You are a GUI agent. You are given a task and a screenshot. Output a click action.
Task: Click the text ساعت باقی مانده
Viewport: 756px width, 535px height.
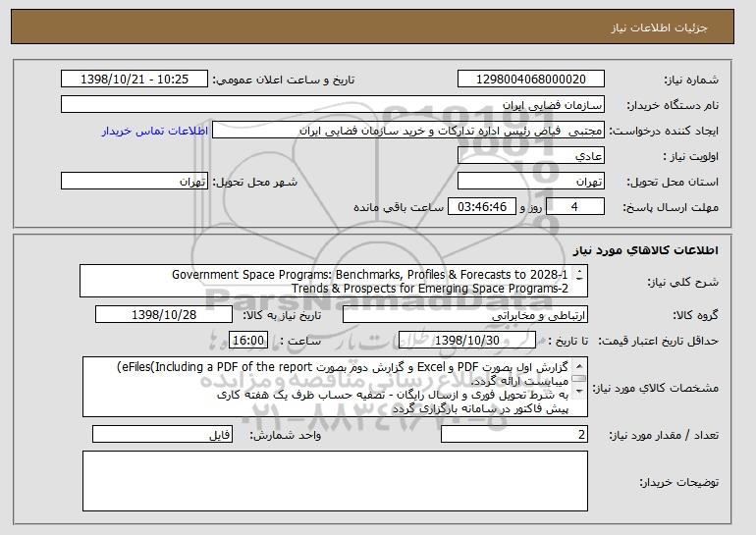pyautogui.click(x=399, y=207)
